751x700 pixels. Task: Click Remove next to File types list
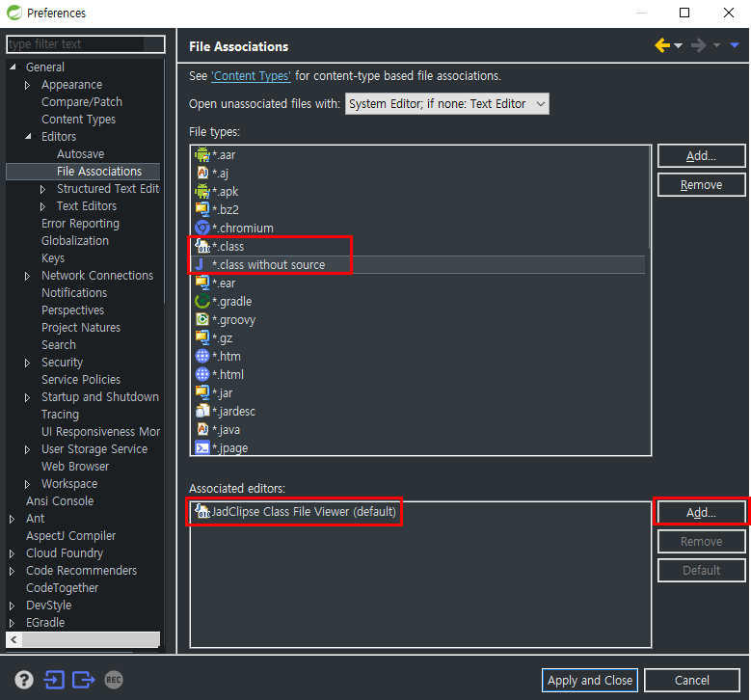pos(701,184)
